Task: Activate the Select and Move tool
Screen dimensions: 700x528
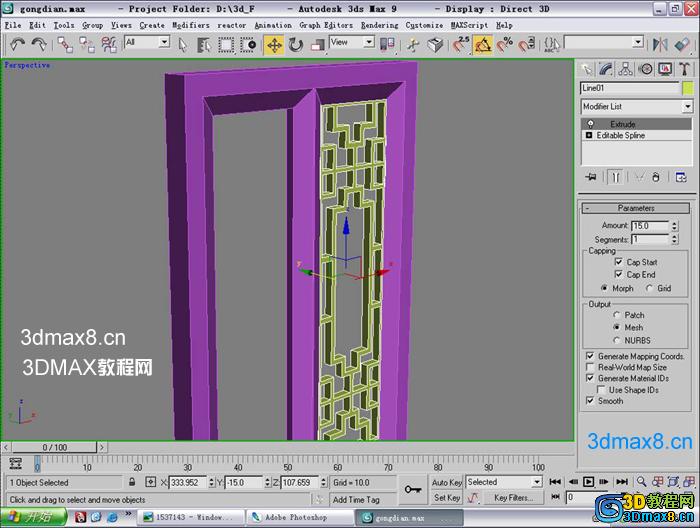Action: [274, 45]
